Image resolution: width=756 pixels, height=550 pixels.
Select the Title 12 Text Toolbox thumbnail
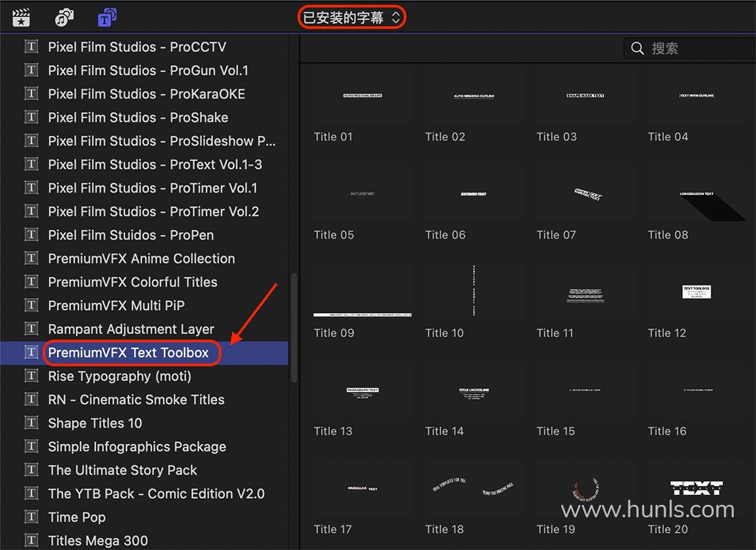697,292
